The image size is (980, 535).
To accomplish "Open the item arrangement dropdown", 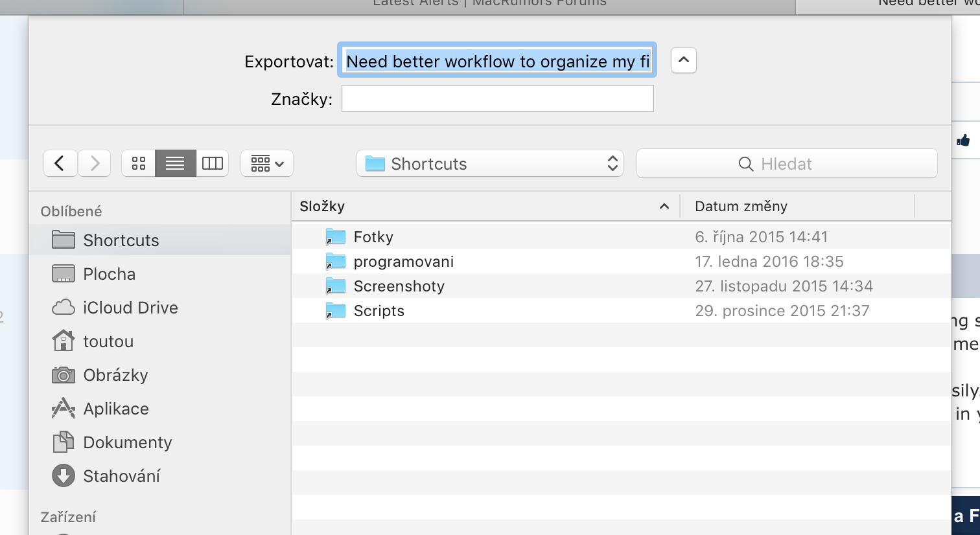I will click(267, 163).
